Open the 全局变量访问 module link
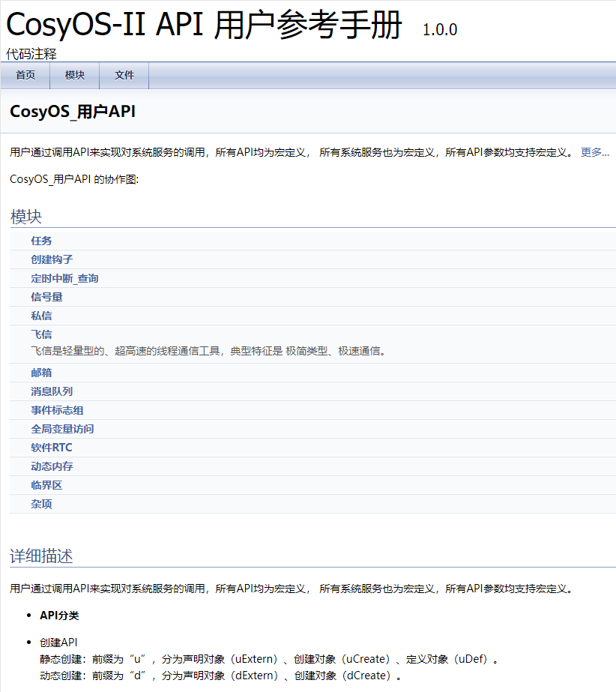 coord(62,429)
